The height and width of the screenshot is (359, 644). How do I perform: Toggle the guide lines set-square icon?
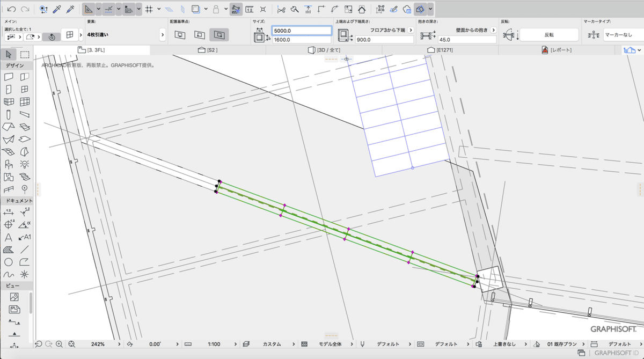coord(89,9)
